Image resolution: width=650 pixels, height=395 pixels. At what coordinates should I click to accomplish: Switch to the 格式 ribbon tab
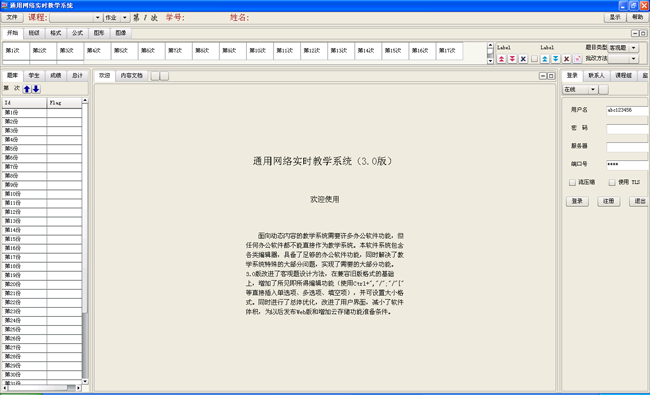tap(56, 33)
